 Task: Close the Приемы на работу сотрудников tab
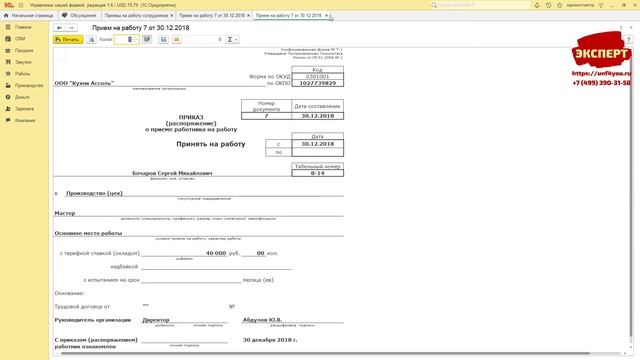pos(171,16)
